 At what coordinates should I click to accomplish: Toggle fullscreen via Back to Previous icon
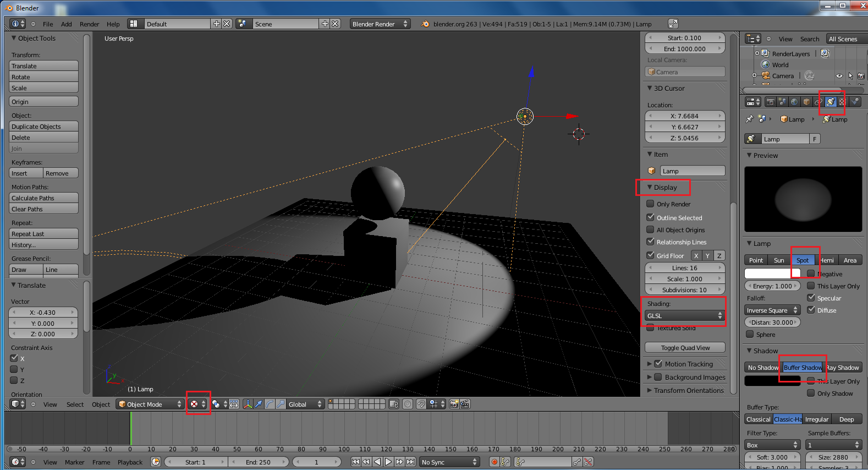tap(673, 24)
